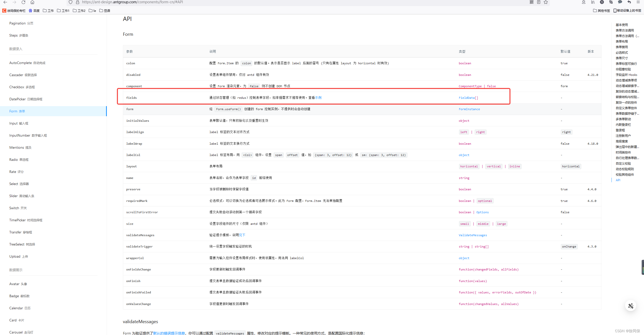Viewport: 644px width, 335px height.
Task: Click the FieldData[] type link
Action: tap(468, 98)
